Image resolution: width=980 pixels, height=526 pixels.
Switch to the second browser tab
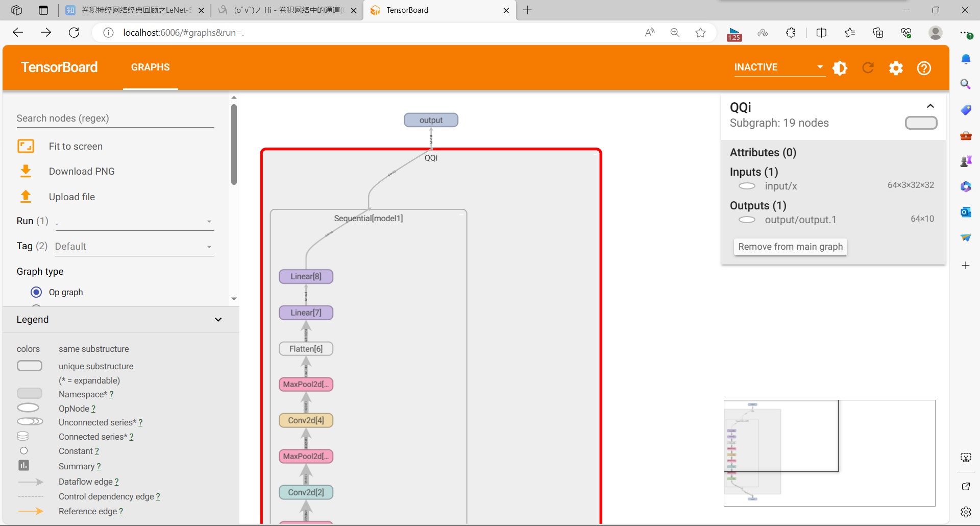pos(287,10)
